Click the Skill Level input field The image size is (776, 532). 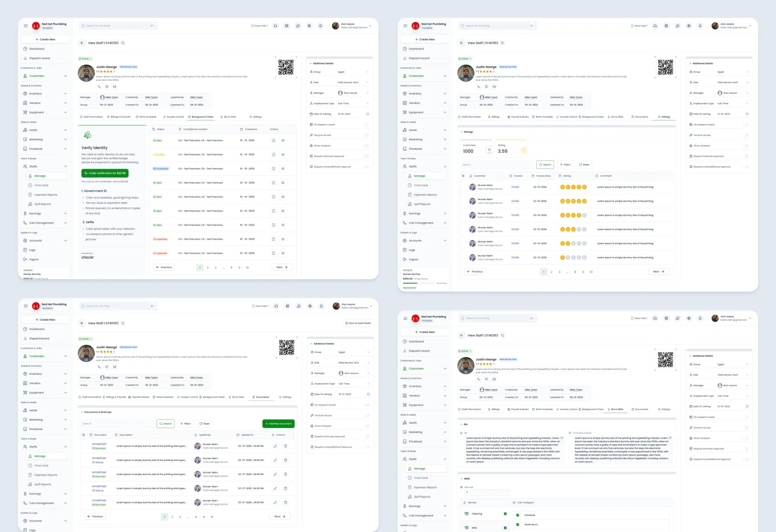pyautogui.click(x=487, y=492)
